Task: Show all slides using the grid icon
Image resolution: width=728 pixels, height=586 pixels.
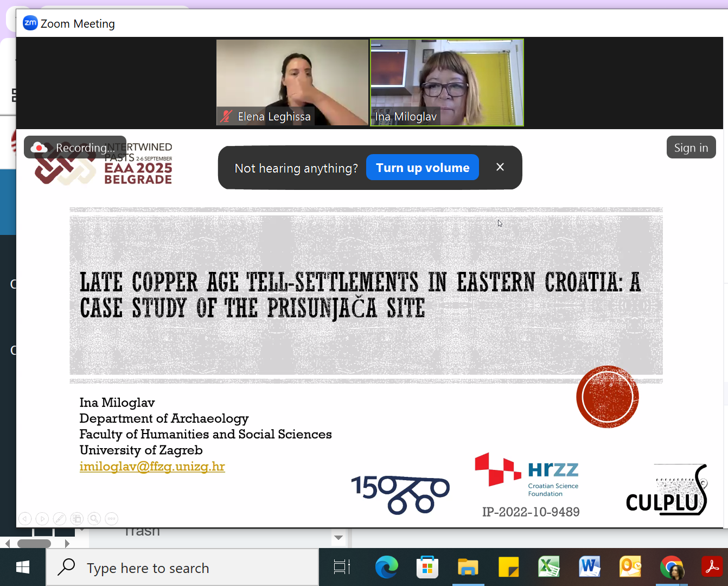Action: pyautogui.click(x=77, y=519)
